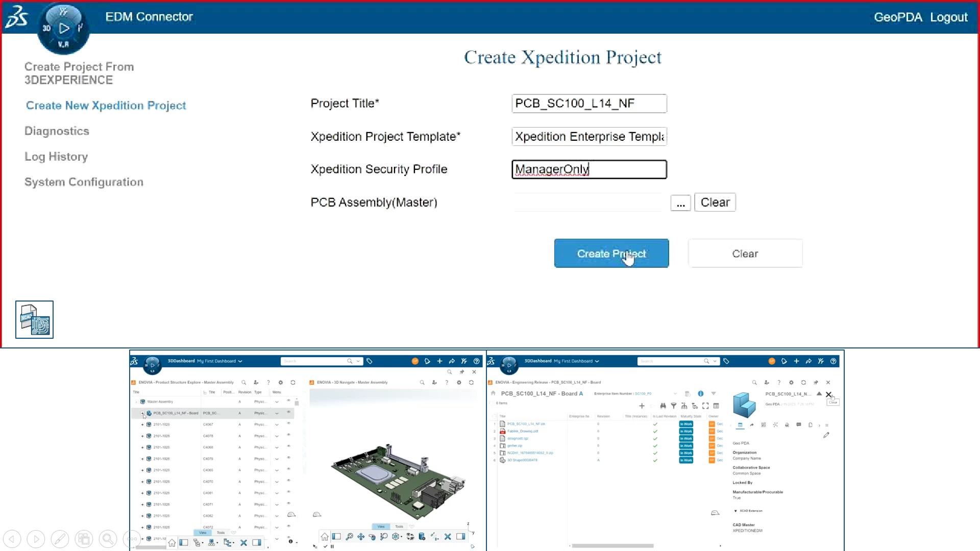The height and width of the screenshot is (551, 980).
Task: Toggle visibility eye for Master Assembly row
Action: coord(288,401)
